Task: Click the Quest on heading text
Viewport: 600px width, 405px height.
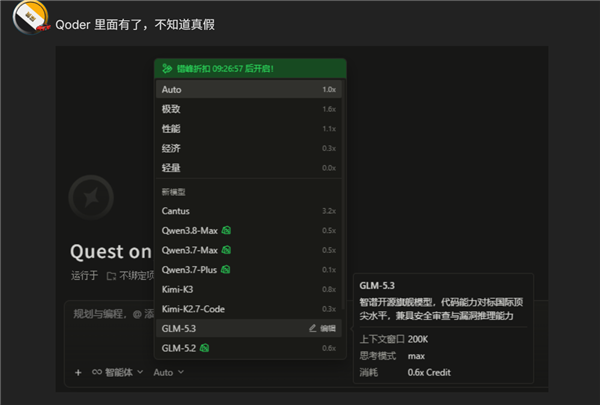Action: click(111, 252)
